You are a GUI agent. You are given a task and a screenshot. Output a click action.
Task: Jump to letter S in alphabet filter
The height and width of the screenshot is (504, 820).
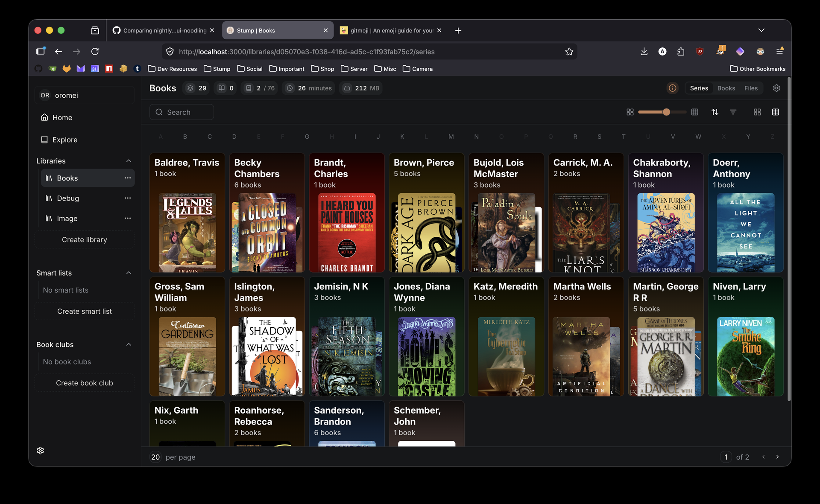(x=599, y=137)
